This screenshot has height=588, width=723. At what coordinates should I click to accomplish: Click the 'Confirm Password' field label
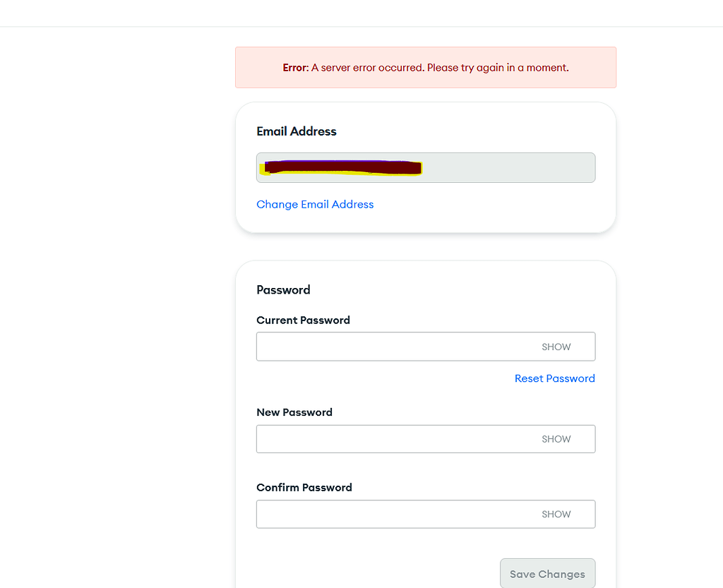304,488
